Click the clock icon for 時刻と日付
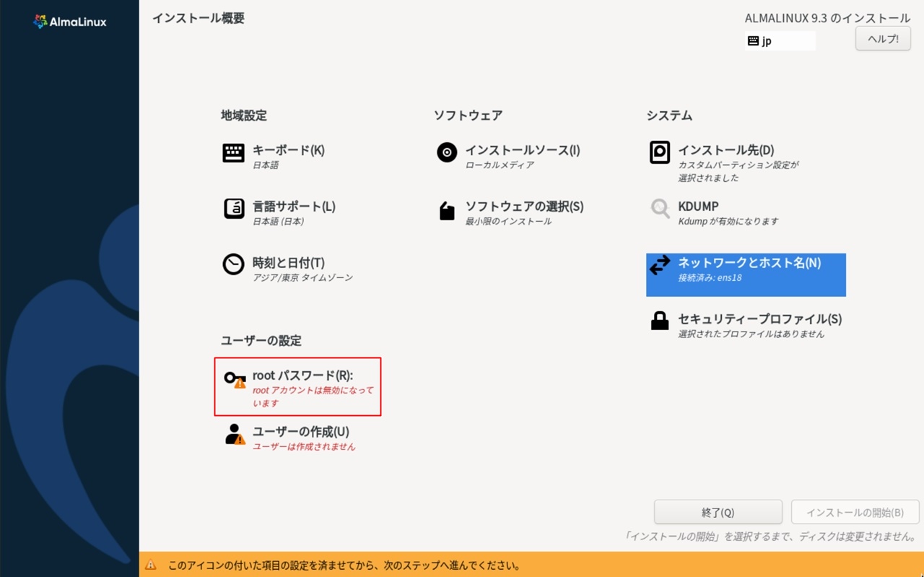 click(233, 265)
